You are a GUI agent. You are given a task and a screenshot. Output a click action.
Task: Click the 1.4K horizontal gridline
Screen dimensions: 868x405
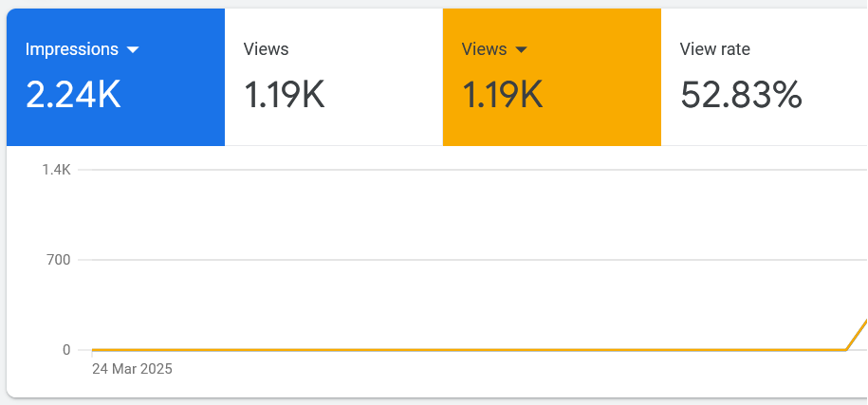pos(474,170)
